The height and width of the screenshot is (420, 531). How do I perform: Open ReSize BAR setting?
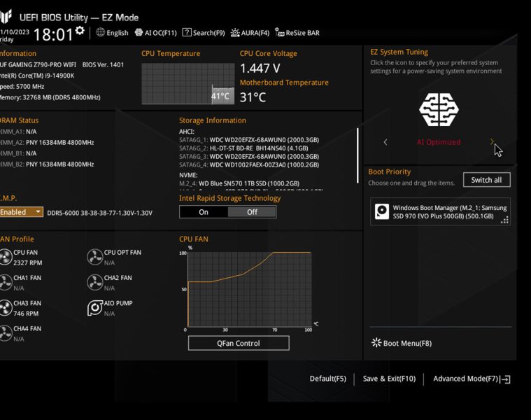pyautogui.click(x=297, y=33)
